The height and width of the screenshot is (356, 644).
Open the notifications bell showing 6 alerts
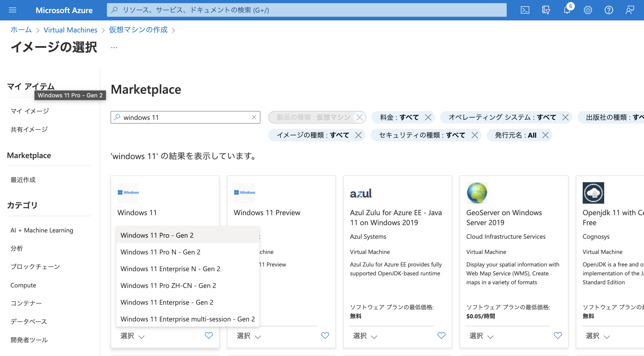[567, 10]
